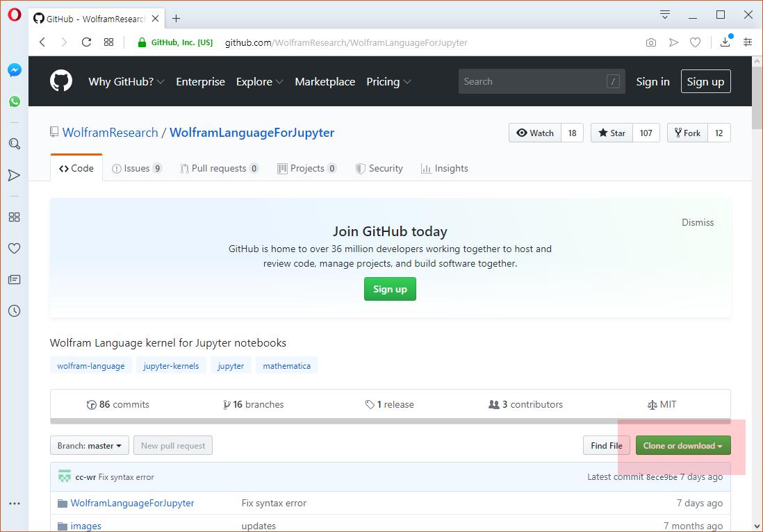Close the GitHub tab
Viewport: 763px width, 532px height.
(x=155, y=19)
